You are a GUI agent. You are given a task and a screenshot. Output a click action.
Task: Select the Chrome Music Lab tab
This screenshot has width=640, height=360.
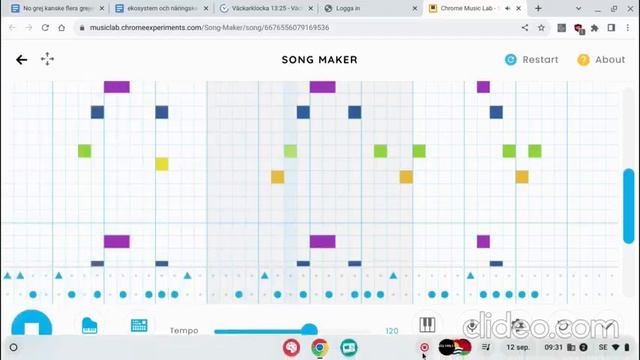coord(469,8)
